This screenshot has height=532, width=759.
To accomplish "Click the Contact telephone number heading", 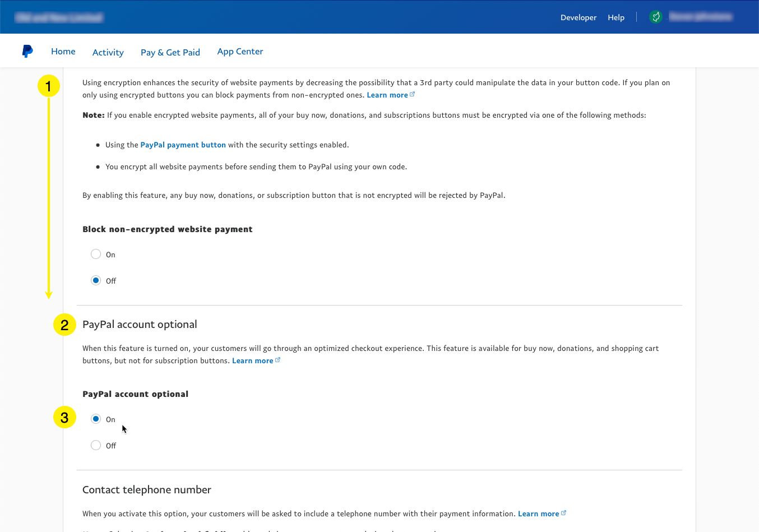I will pyautogui.click(x=147, y=490).
